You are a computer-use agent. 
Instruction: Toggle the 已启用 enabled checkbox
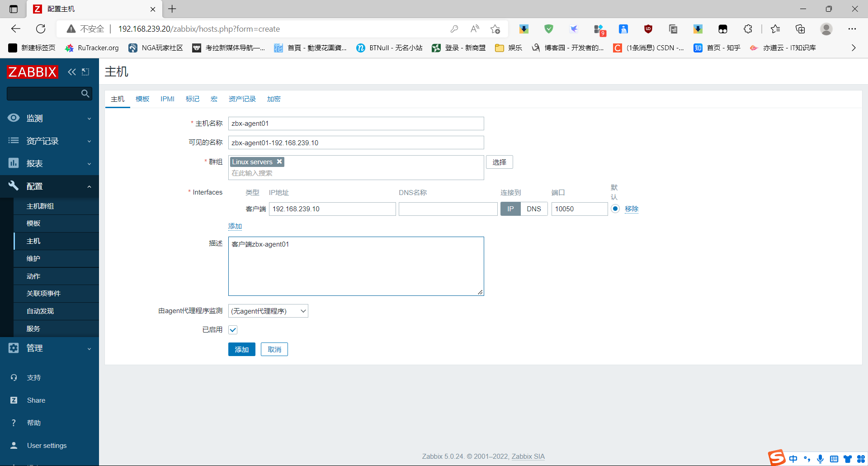tap(233, 330)
